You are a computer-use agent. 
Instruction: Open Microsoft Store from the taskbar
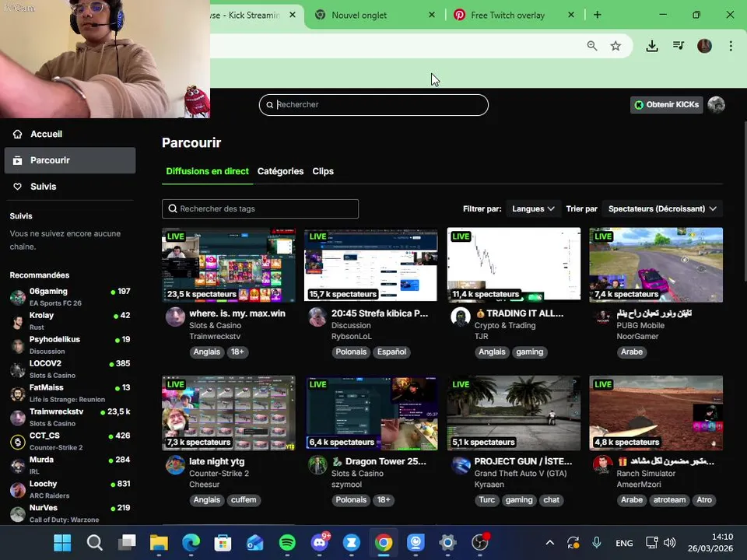click(x=223, y=542)
